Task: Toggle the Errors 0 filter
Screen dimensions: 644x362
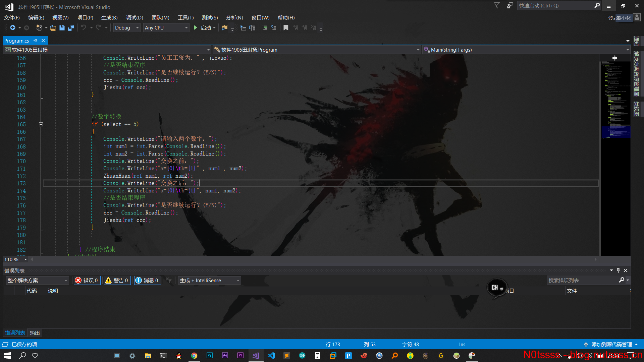Action: click(x=87, y=280)
